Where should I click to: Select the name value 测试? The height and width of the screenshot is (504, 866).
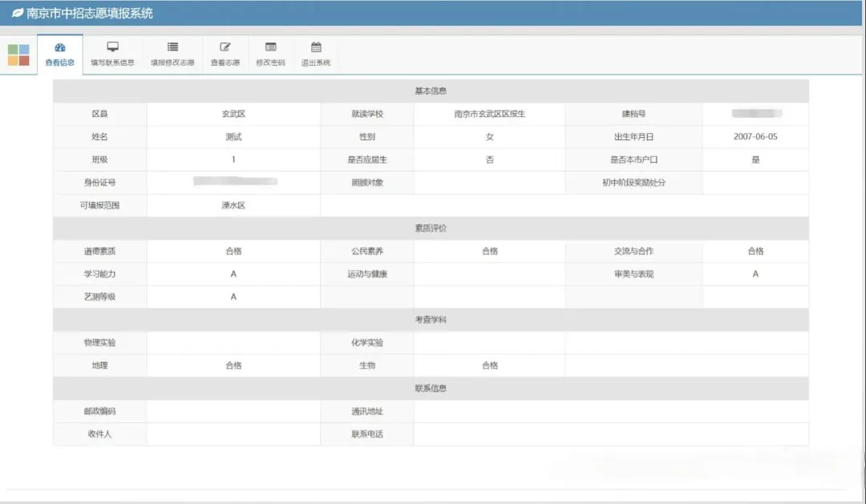(x=233, y=137)
